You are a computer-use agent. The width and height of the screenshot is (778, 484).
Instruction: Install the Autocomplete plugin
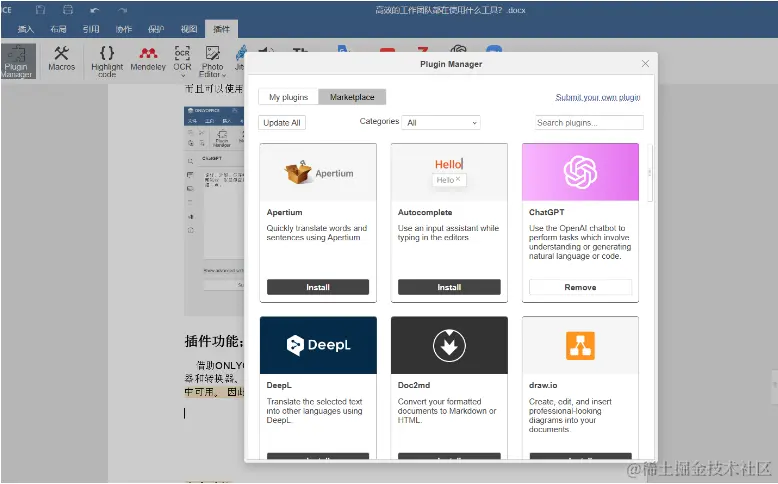[449, 287]
